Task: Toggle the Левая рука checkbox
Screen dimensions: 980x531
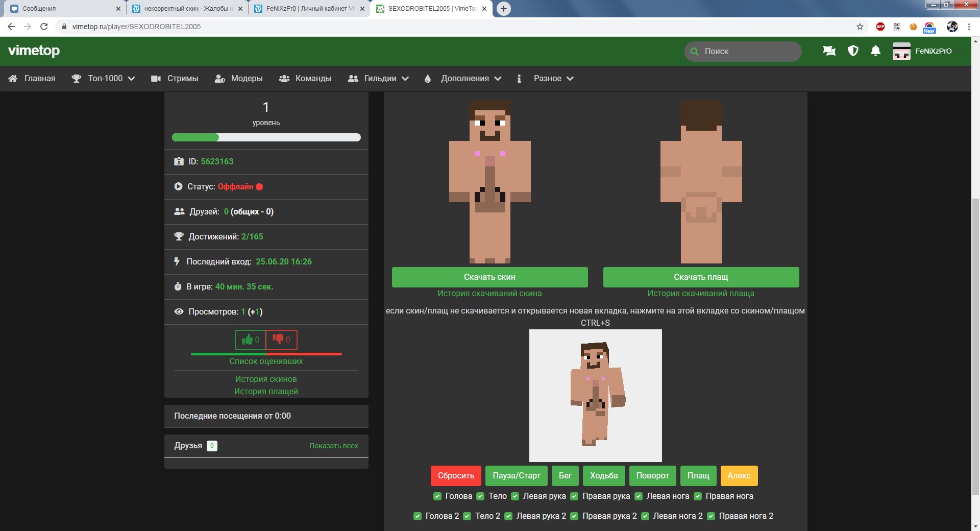Action: coord(515,496)
